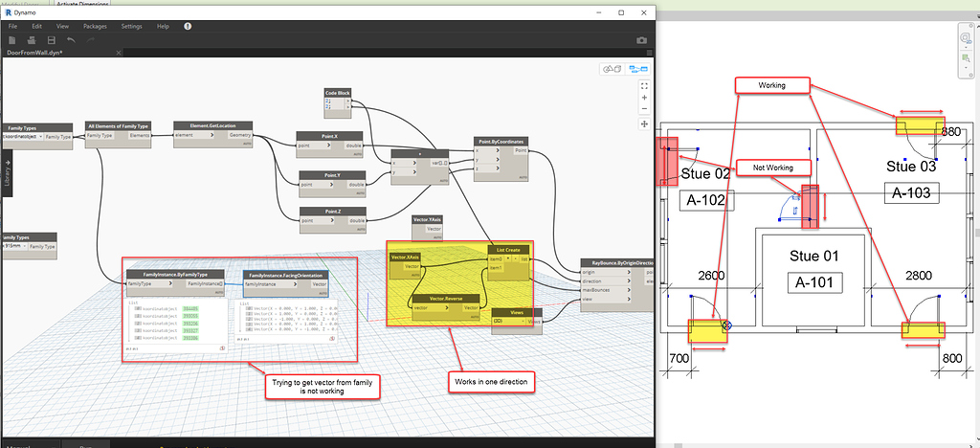This screenshot has height=448, width=980.
Task: Click the Open file icon in toolbar
Action: [x=32, y=40]
